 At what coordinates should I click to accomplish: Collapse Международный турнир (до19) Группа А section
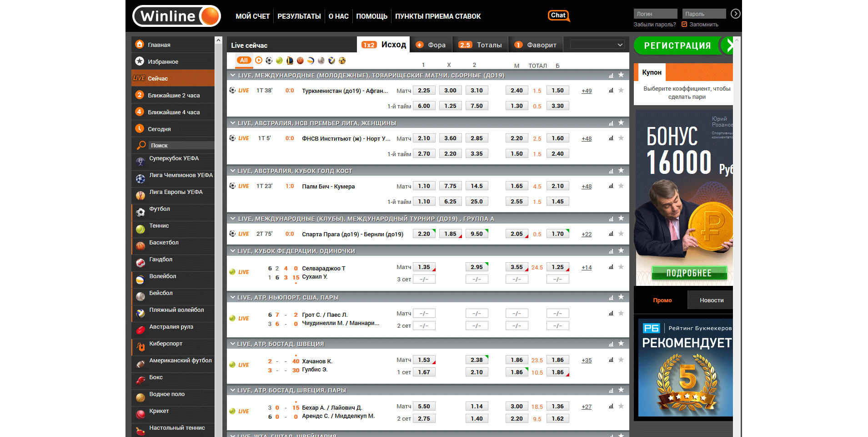233,218
